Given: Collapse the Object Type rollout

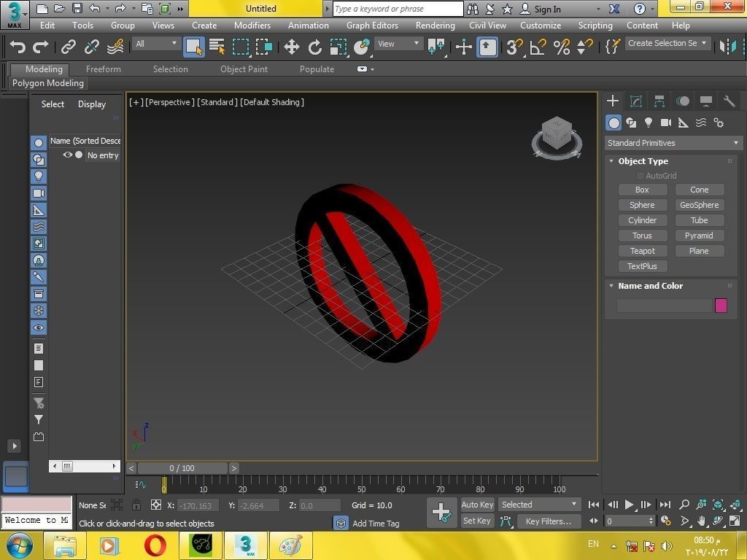Looking at the screenshot, I should pos(611,161).
